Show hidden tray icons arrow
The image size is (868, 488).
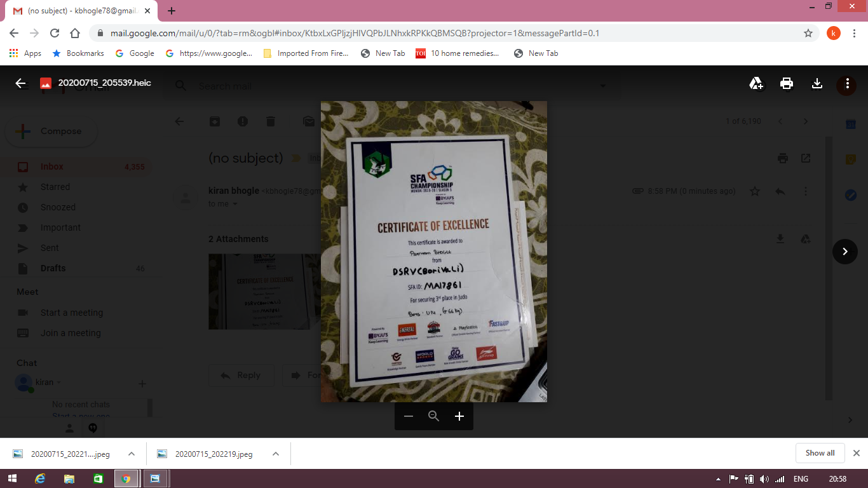point(718,479)
